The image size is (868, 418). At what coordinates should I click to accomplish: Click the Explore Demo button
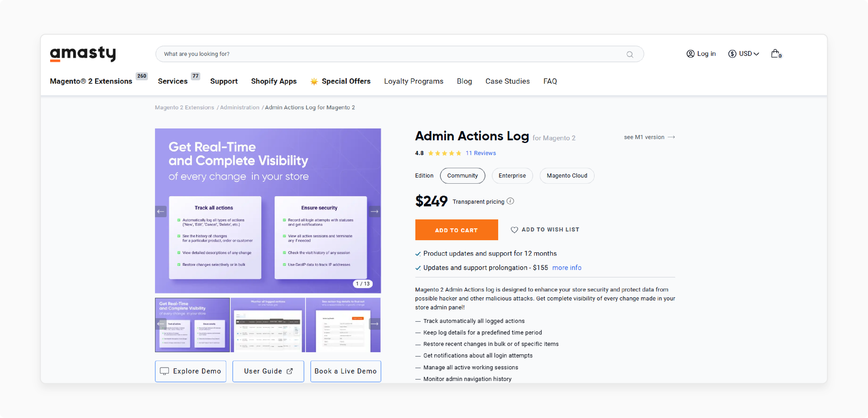190,371
